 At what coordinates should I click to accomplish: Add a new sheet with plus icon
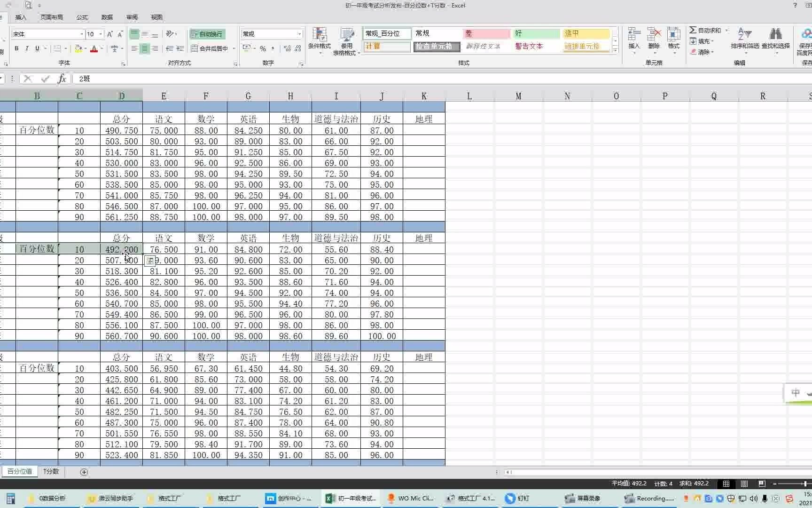pos(84,472)
